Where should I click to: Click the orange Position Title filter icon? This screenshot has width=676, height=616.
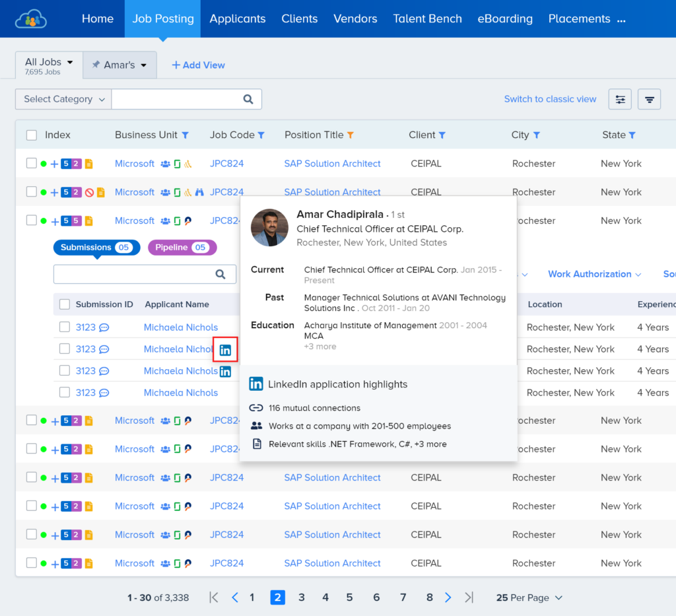click(351, 135)
